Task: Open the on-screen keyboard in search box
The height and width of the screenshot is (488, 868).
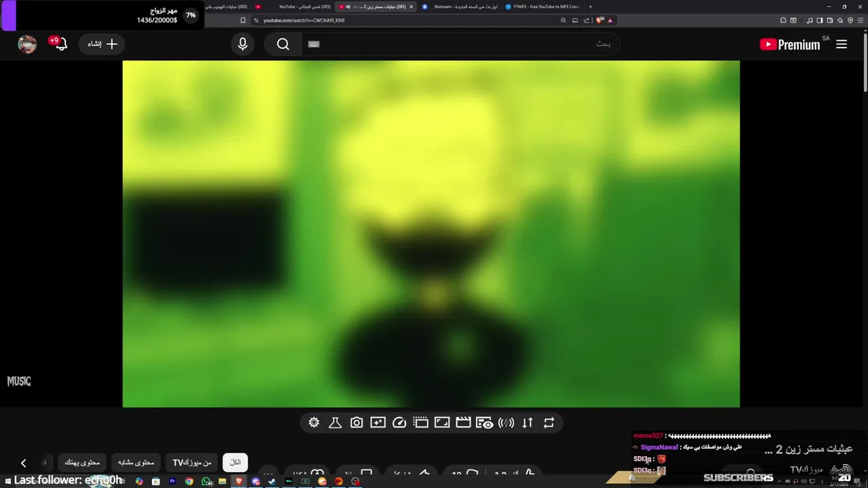Action: pyautogui.click(x=313, y=44)
